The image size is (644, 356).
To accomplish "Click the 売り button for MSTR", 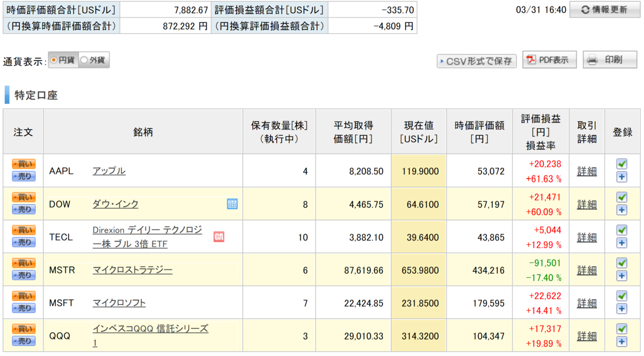I will tap(24, 275).
